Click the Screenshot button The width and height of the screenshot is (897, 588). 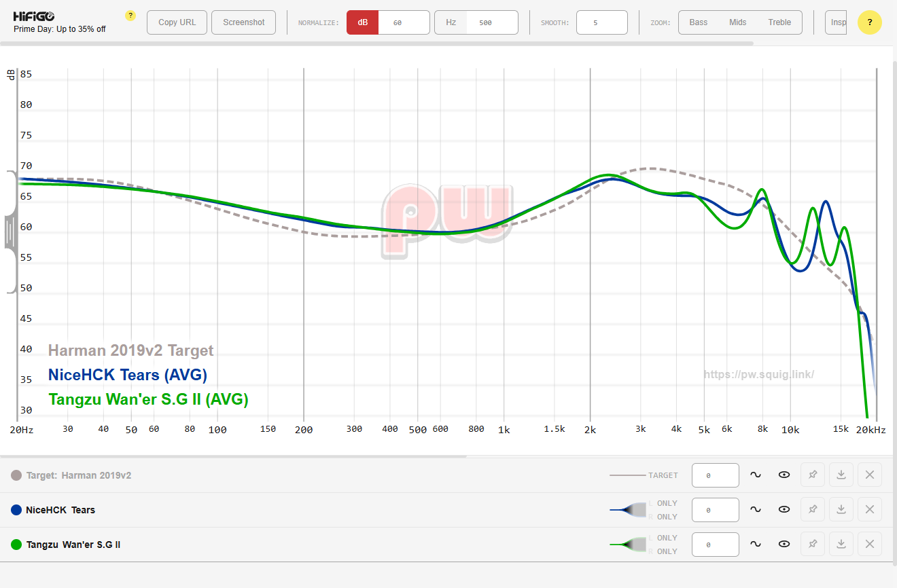click(x=244, y=22)
